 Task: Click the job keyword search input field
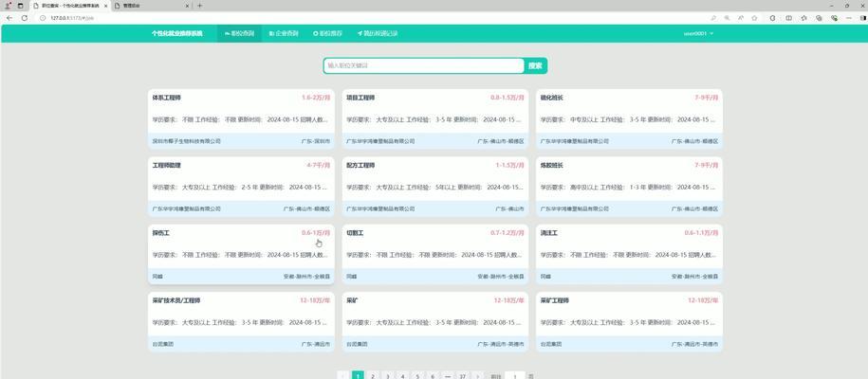(423, 65)
